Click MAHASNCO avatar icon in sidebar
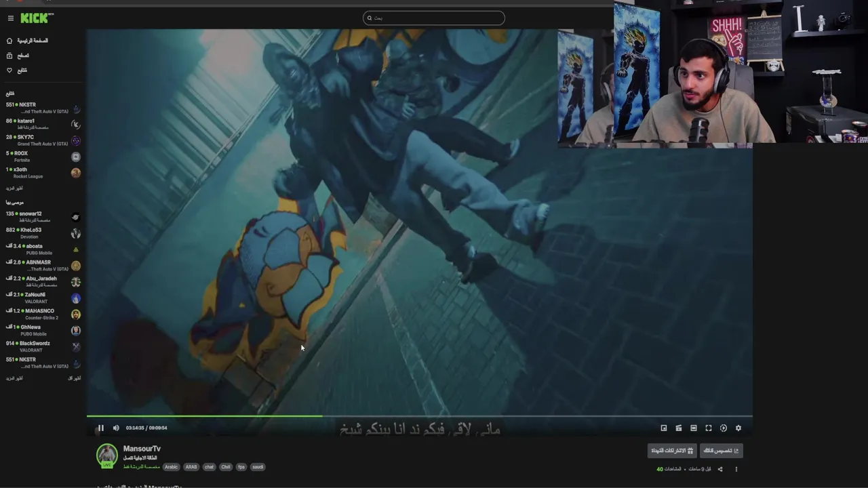 pyautogui.click(x=76, y=314)
